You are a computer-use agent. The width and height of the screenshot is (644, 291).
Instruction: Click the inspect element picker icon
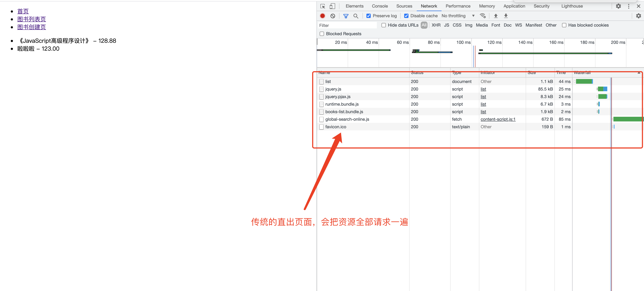pyautogui.click(x=323, y=6)
